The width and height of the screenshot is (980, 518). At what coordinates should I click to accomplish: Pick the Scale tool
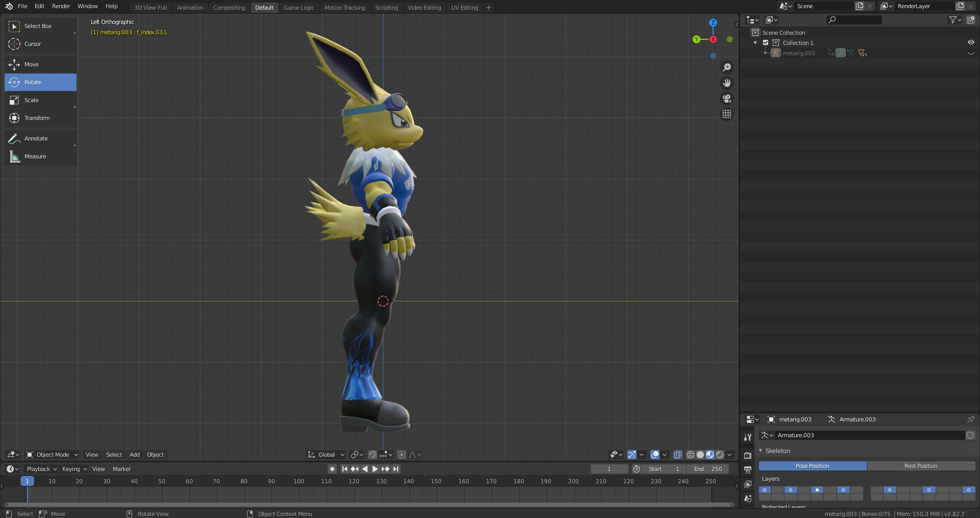click(40, 100)
